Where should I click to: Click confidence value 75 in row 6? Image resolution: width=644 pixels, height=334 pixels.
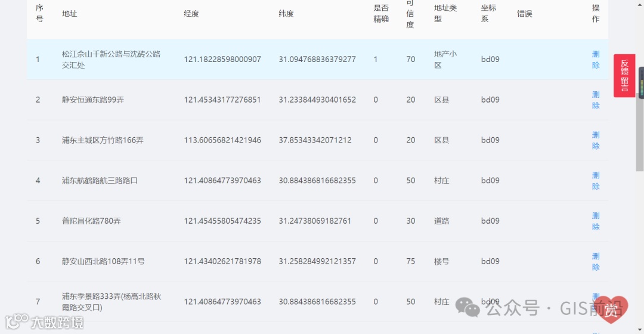[x=411, y=262]
